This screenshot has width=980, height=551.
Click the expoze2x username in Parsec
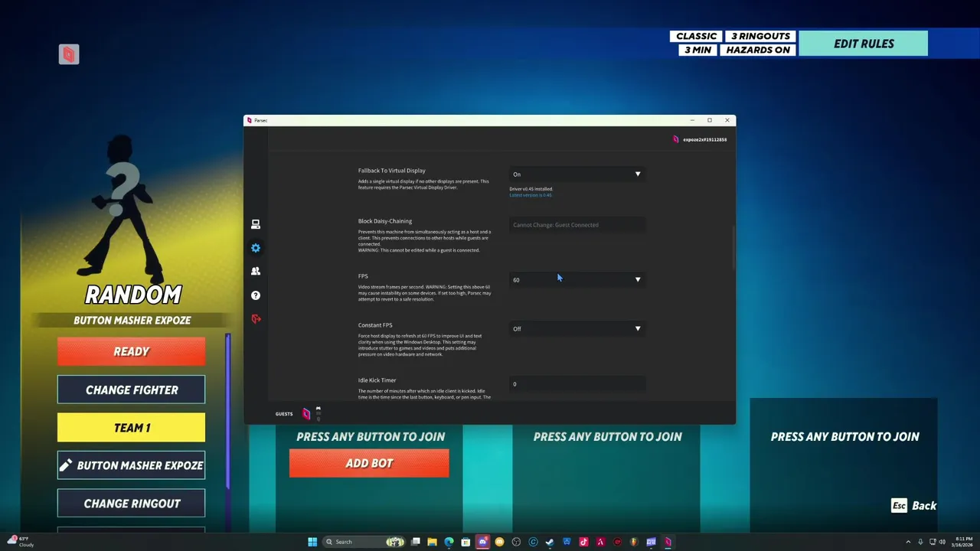pyautogui.click(x=705, y=140)
